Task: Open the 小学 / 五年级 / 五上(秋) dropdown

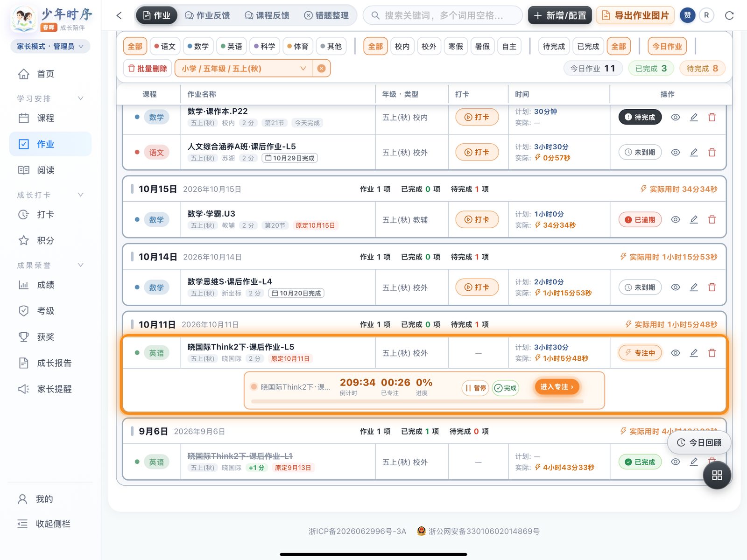Action: coord(244,69)
